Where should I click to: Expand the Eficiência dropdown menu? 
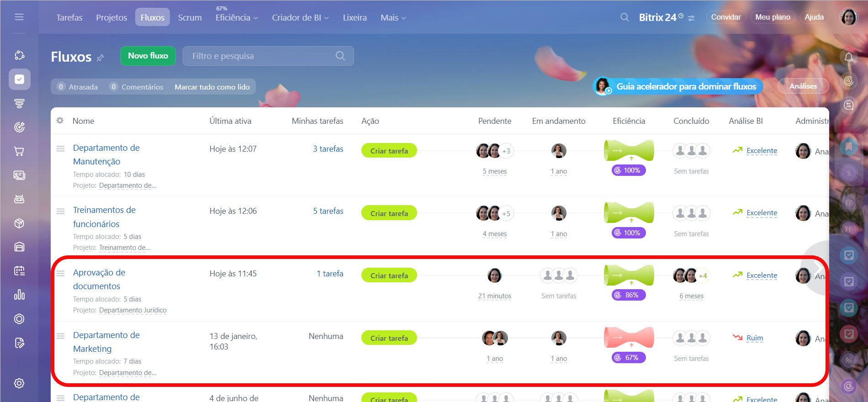pos(237,17)
